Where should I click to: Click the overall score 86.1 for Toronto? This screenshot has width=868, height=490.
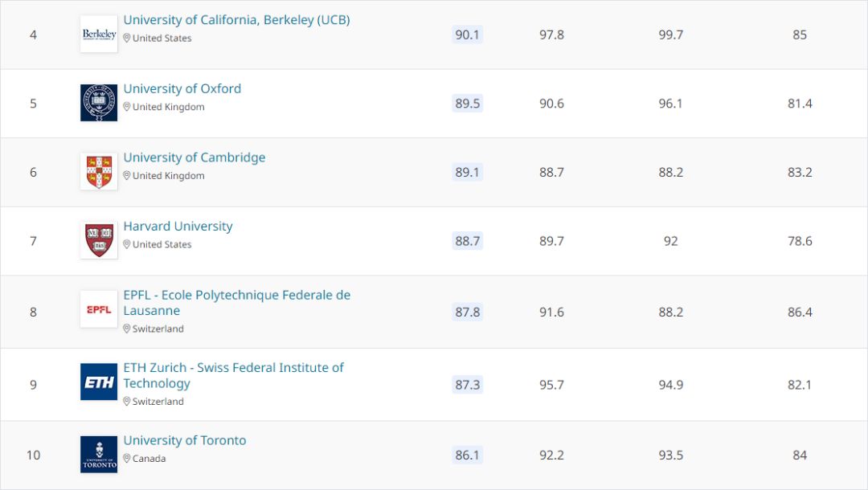pyautogui.click(x=467, y=455)
